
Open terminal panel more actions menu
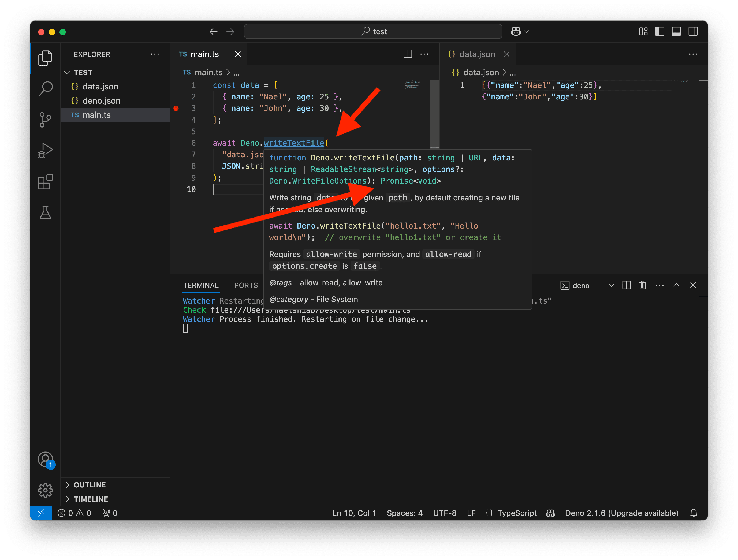pos(659,286)
